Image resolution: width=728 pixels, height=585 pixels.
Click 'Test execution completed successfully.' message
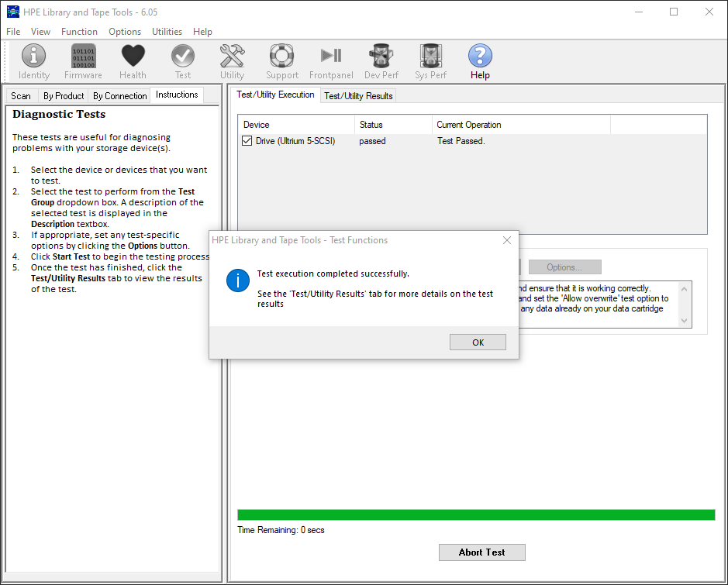point(333,274)
